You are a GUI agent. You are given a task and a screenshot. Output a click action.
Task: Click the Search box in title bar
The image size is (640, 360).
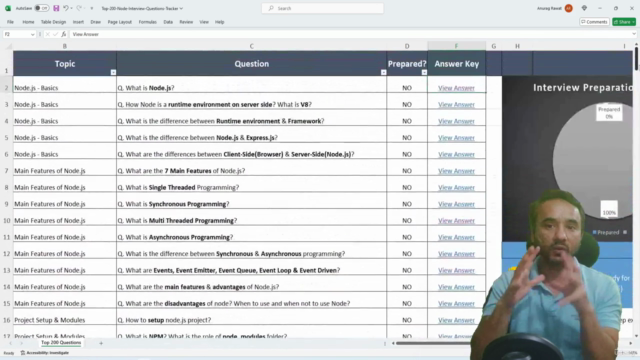322,8
